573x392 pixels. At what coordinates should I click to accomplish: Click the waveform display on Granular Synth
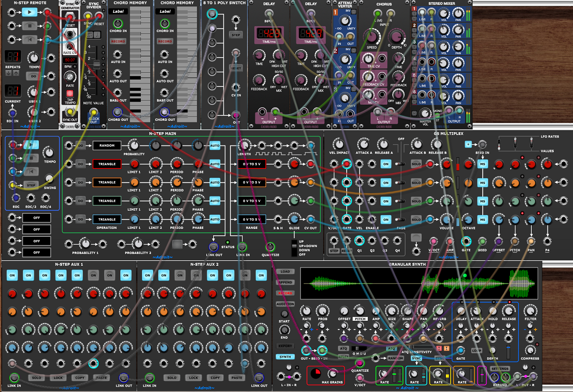click(419, 283)
